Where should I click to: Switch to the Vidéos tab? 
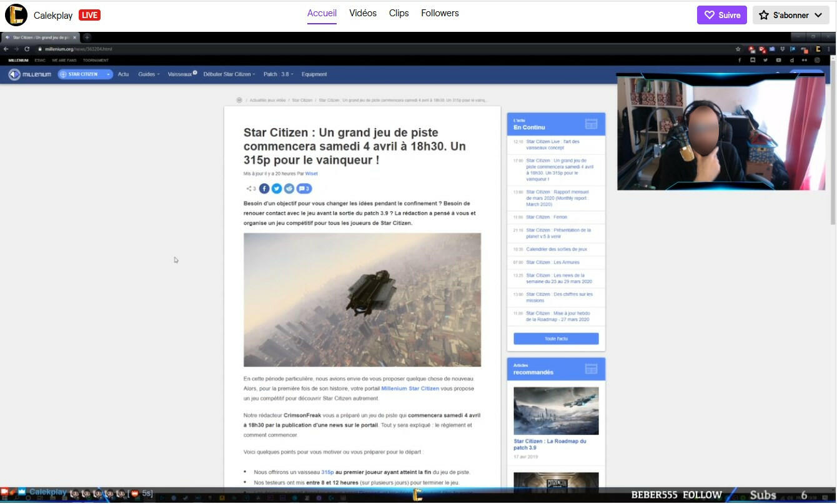pyautogui.click(x=363, y=13)
